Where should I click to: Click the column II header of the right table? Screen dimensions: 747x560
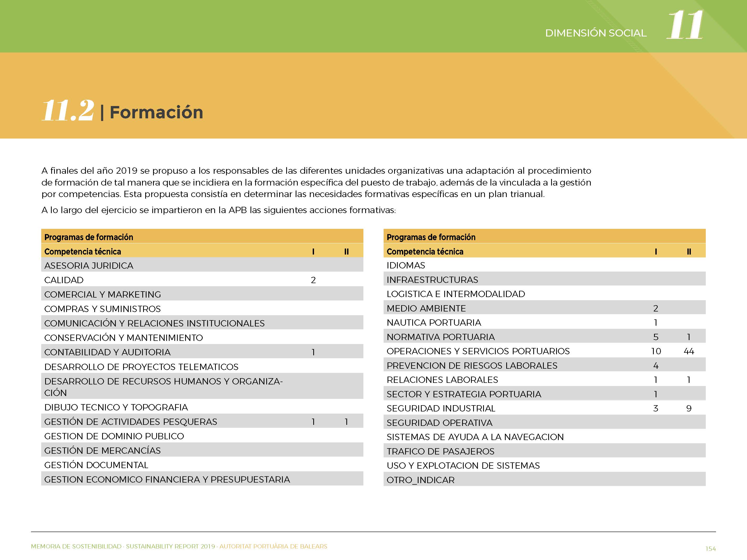click(x=689, y=251)
